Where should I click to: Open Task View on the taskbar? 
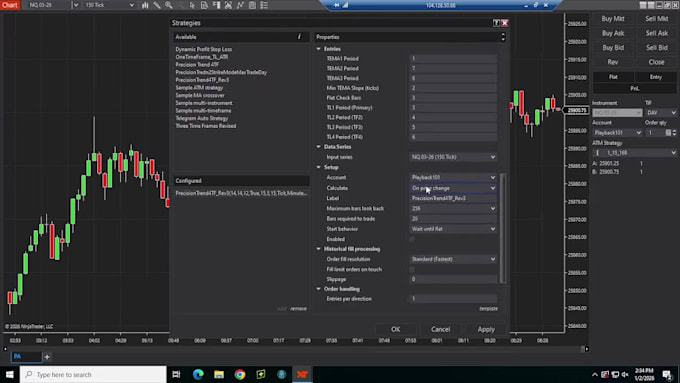pos(176,374)
